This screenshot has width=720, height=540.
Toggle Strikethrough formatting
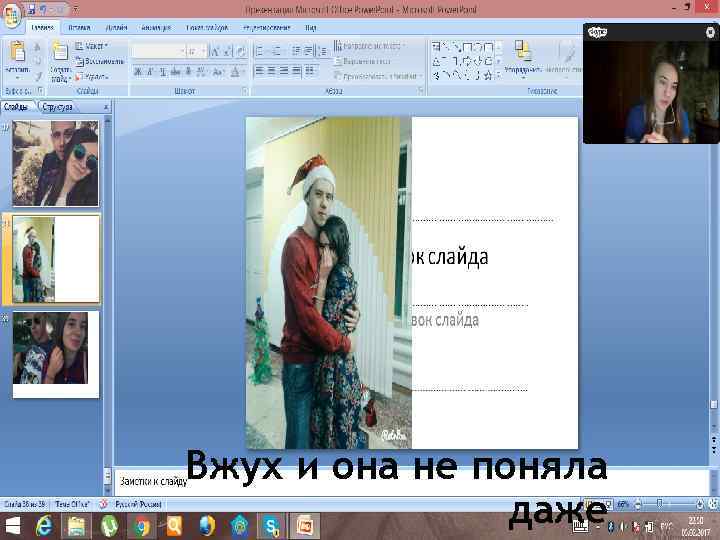click(x=175, y=71)
